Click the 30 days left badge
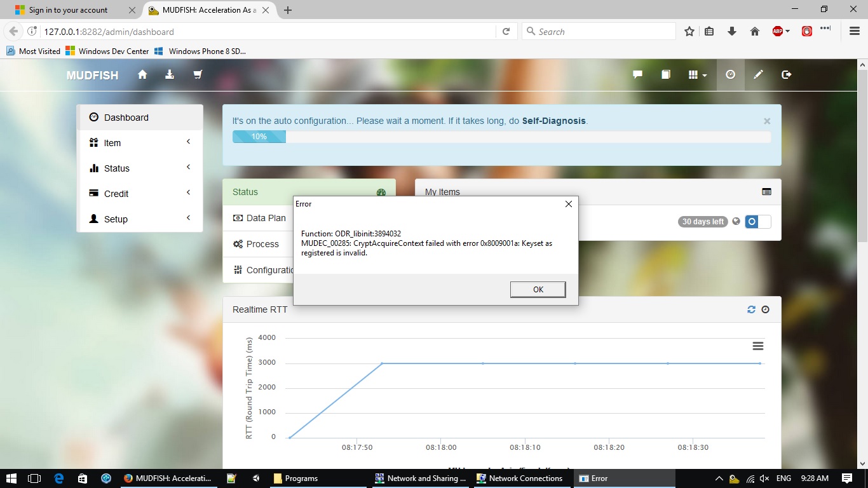The width and height of the screenshot is (868, 488). click(703, 222)
